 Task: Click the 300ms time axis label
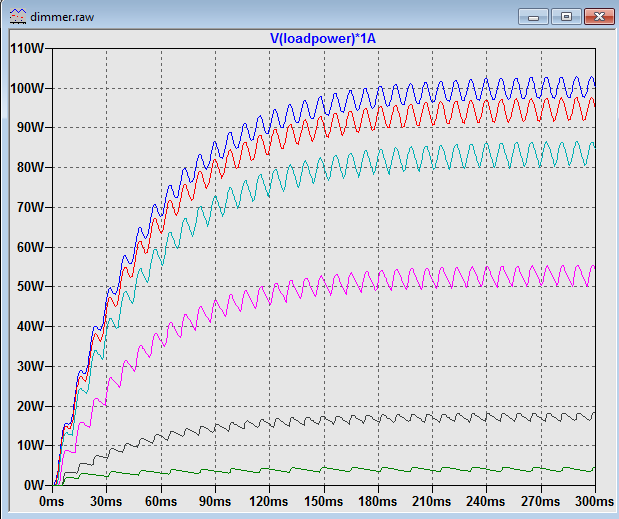click(x=595, y=501)
